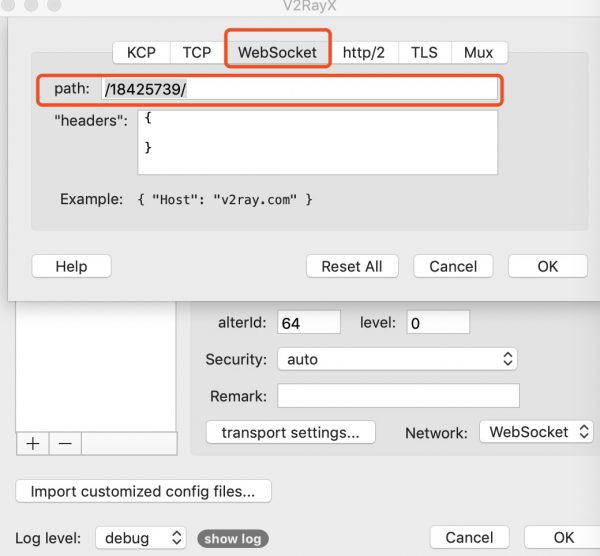600x556 pixels.
Task: Click the alterId field showing 64
Action: point(308,322)
